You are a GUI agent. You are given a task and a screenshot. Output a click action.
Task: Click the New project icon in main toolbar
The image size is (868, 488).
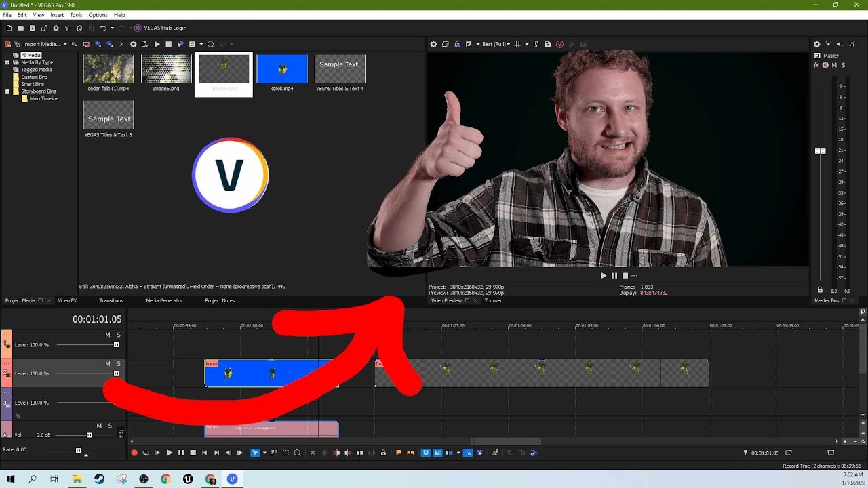9,28
